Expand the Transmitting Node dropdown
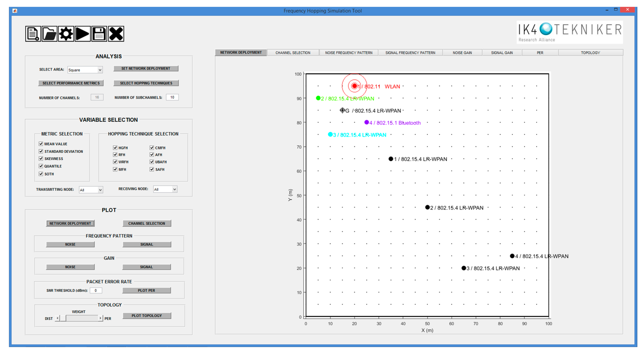 click(91, 190)
